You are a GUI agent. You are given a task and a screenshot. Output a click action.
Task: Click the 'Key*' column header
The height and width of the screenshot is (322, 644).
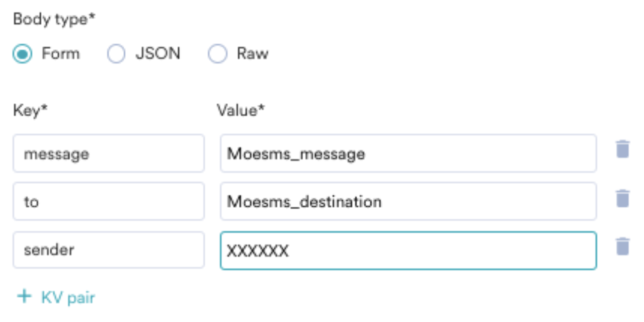pos(30,111)
